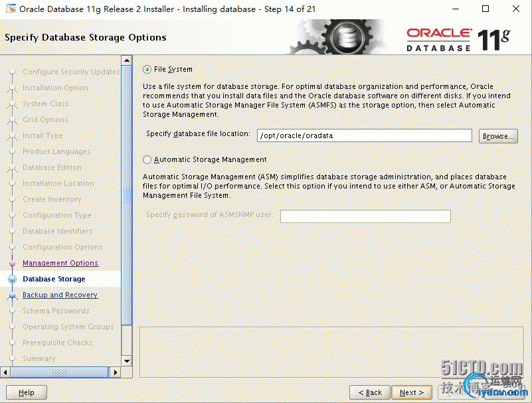Click 'Grid Options' step text
The height and width of the screenshot is (403, 532).
point(45,120)
